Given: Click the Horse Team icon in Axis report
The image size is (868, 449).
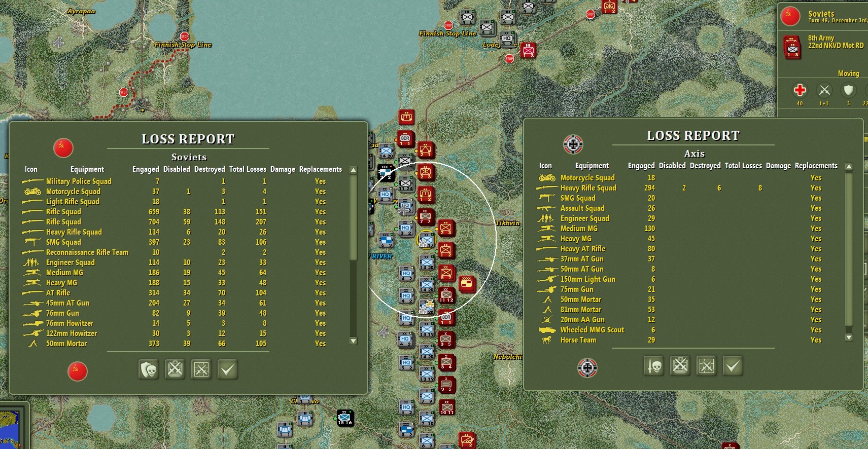Looking at the screenshot, I should pyautogui.click(x=547, y=340).
